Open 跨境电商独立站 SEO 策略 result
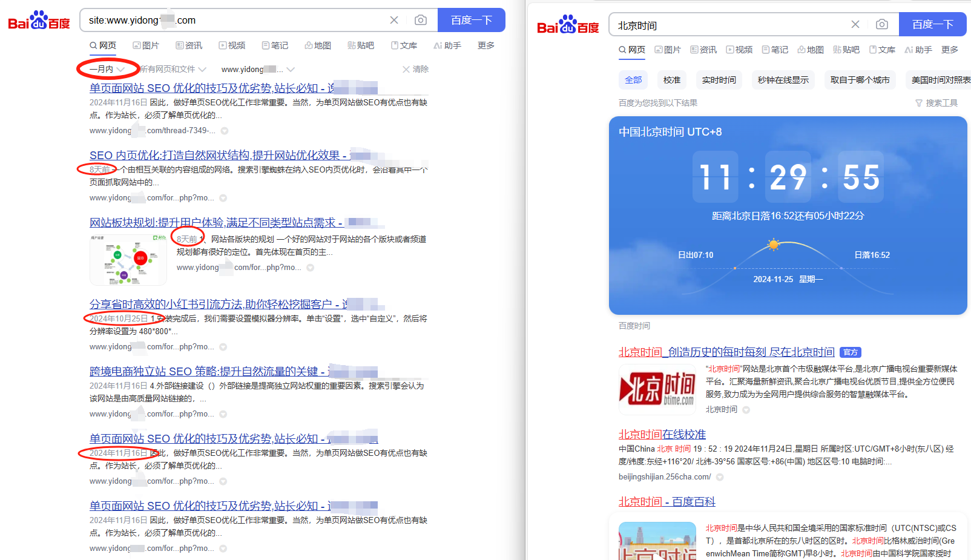The width and height of the screenshot is (971, 560). [x=234, y=372]
